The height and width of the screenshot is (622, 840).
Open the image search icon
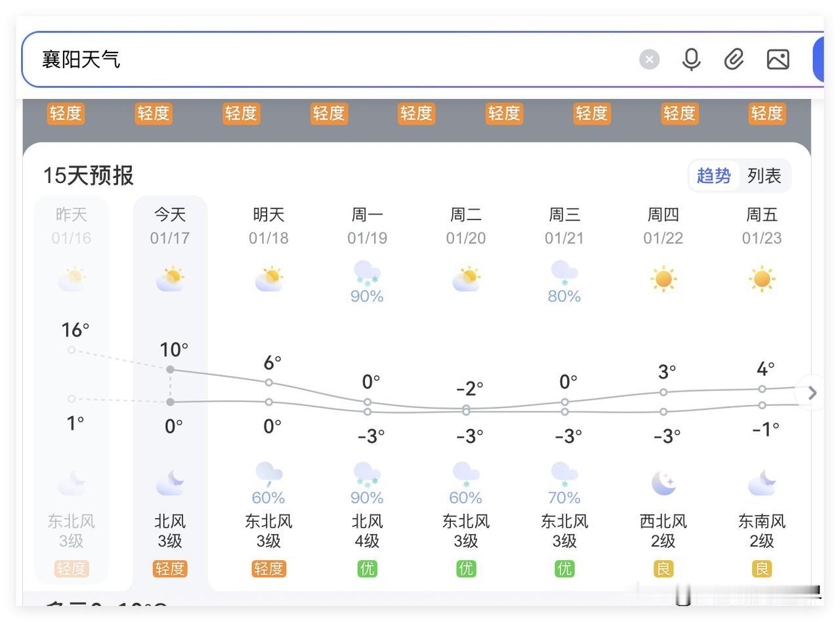[778, 60]
